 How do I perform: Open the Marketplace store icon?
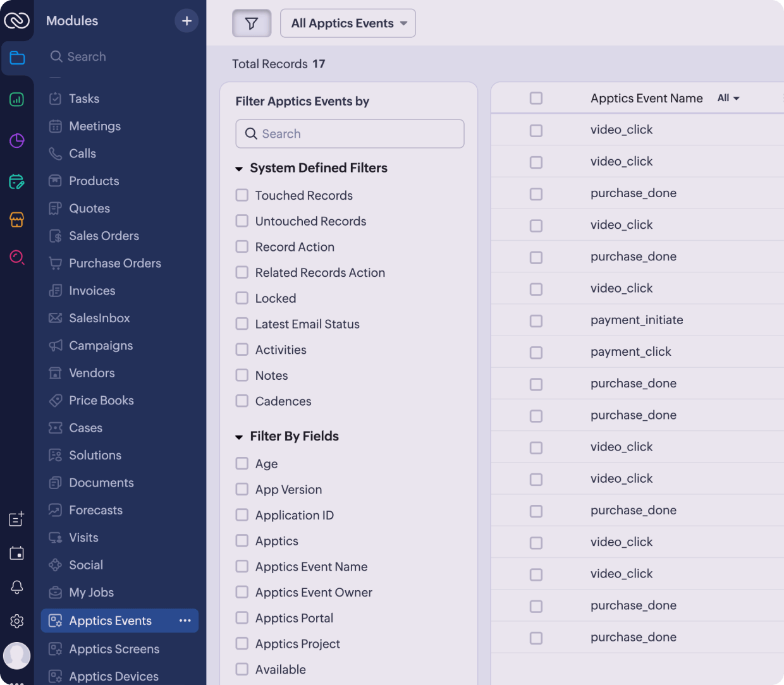[x=17, y=221]
